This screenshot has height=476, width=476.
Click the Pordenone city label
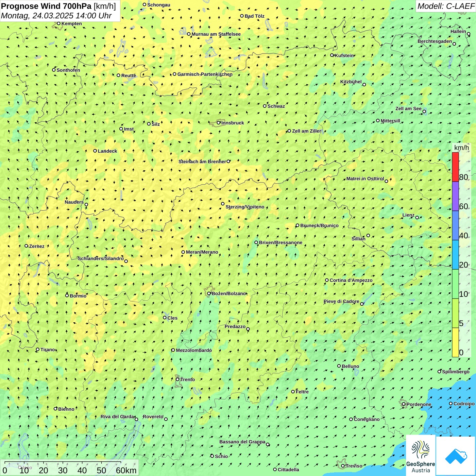coord(419,404)
